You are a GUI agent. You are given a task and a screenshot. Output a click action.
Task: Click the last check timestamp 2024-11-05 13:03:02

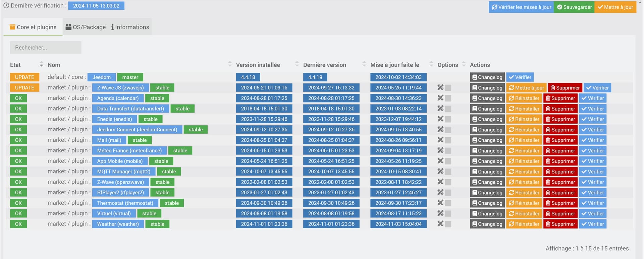tap(96, 6)
